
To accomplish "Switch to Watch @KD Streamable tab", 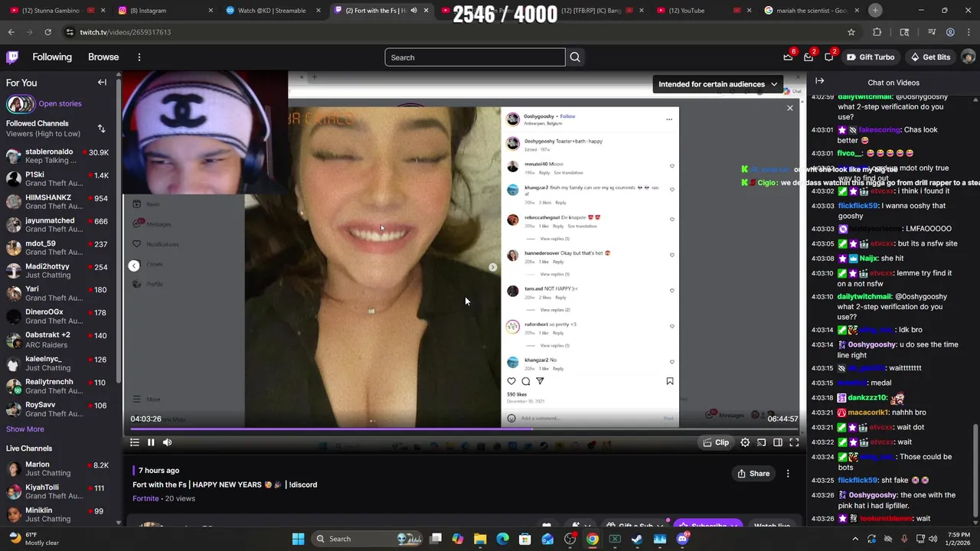I will click(272, 10).
